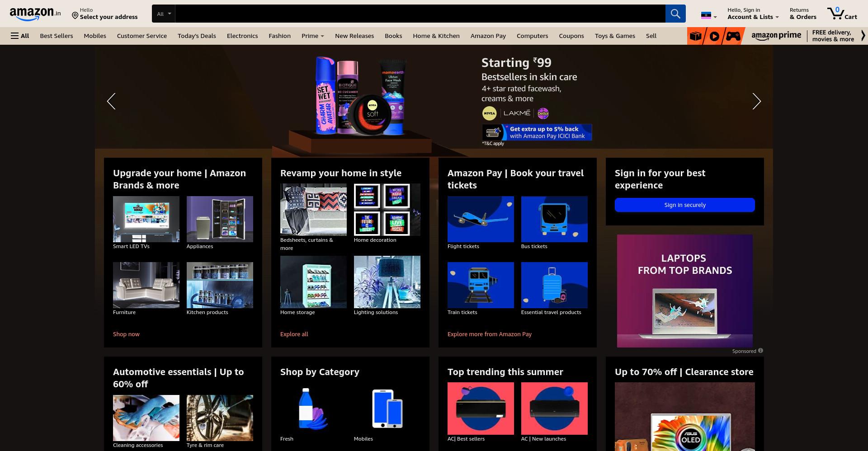Click the Prime video play icon
The image size is (868, 451).
pos(714,36)
